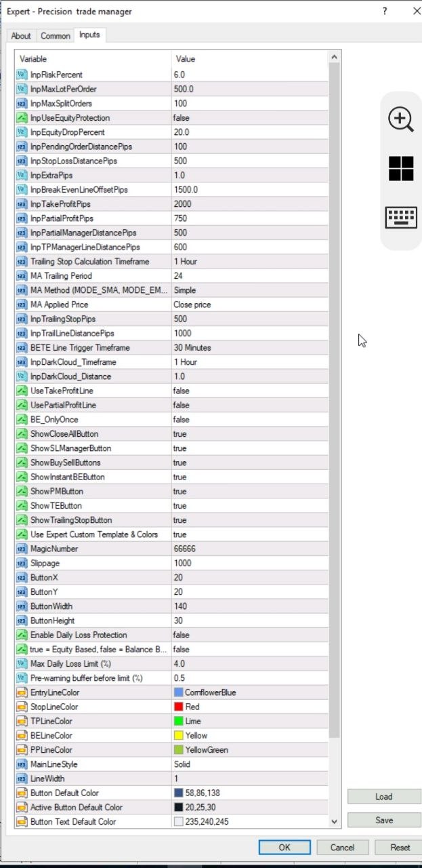Toggle ShowSLManagerButton true value
Screen dimensions: 422x868
coord(249,448)
